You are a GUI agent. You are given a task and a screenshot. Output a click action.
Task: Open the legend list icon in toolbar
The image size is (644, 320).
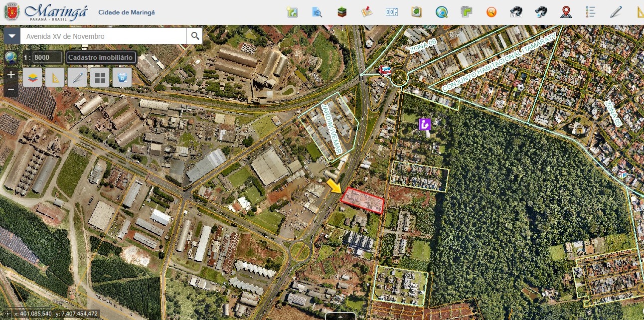[x=591, y=11]
